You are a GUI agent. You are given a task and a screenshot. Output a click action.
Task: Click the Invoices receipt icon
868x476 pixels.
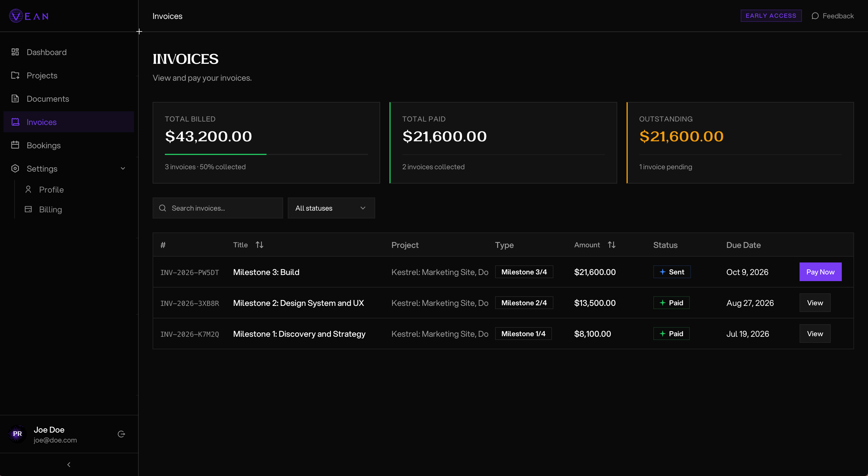(x=15, y=122)
